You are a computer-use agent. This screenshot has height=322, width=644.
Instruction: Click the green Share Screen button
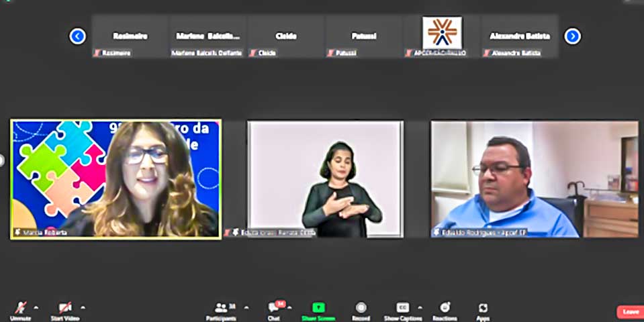(x=318, y=309)
